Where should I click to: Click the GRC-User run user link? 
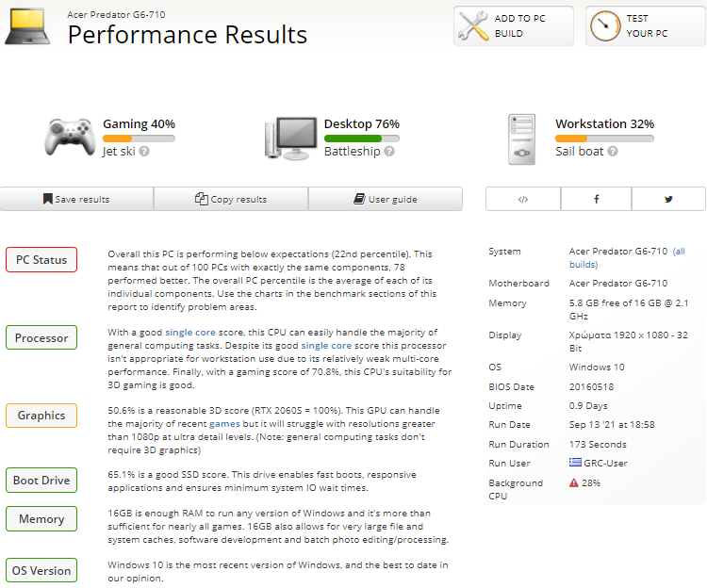click(x=605, y=464)
